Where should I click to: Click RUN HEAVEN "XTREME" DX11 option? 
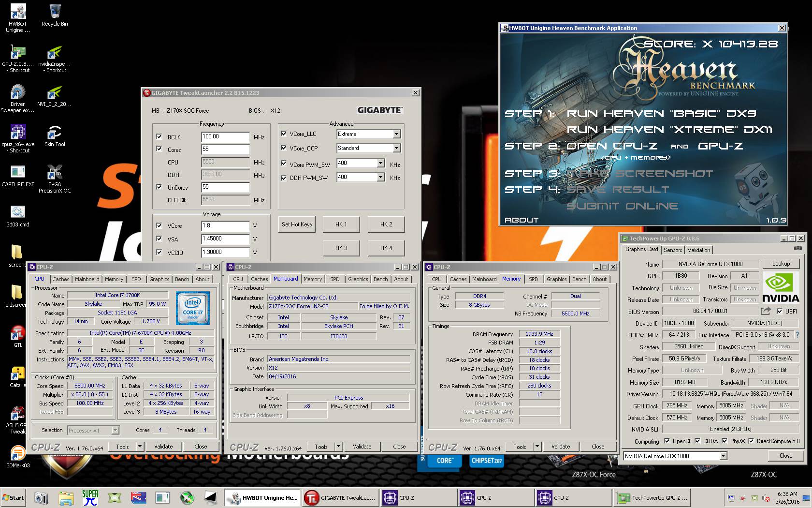click(x=669, y=130)
